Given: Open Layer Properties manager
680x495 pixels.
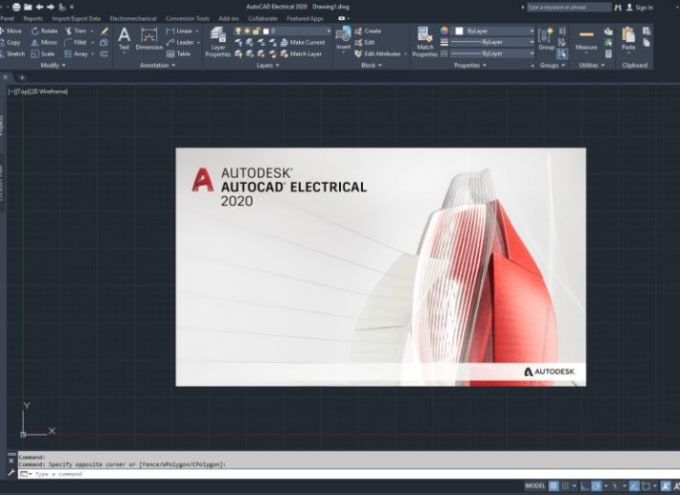Looking at the screenshot, I should (x=218, y=42).
